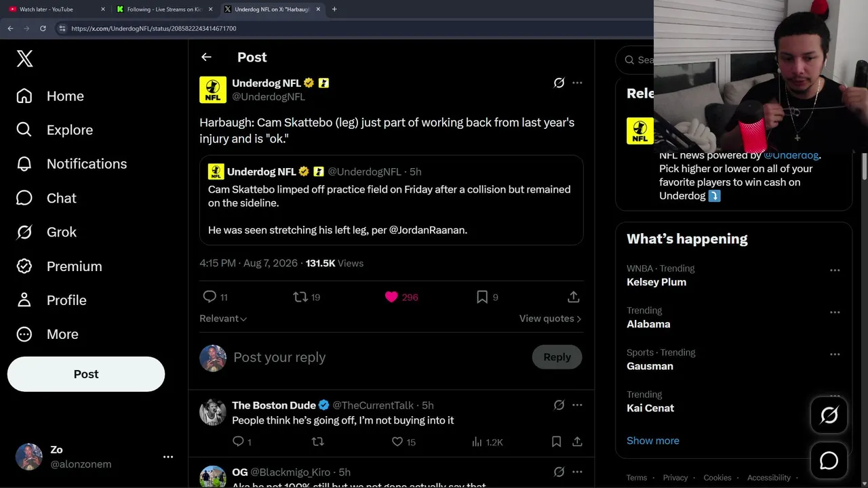Click Grok icon on Boston Dude reply
868x488 pixels.
tap(559, 405)
